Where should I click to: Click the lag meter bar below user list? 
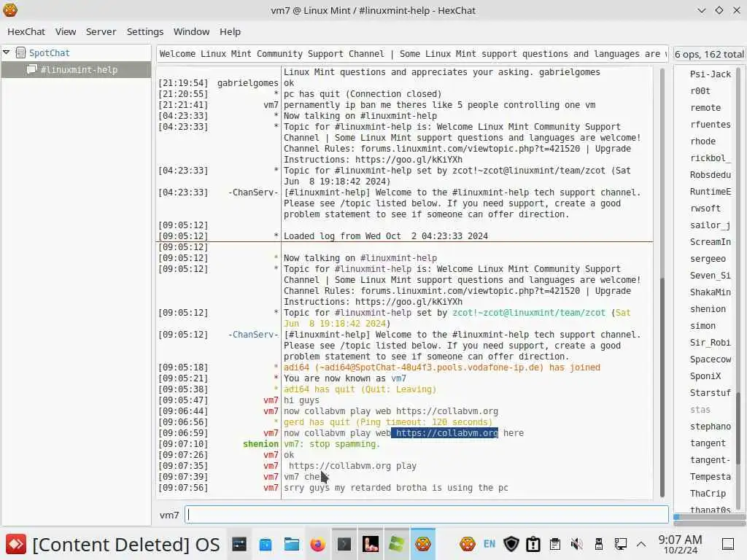coord(710,516)
